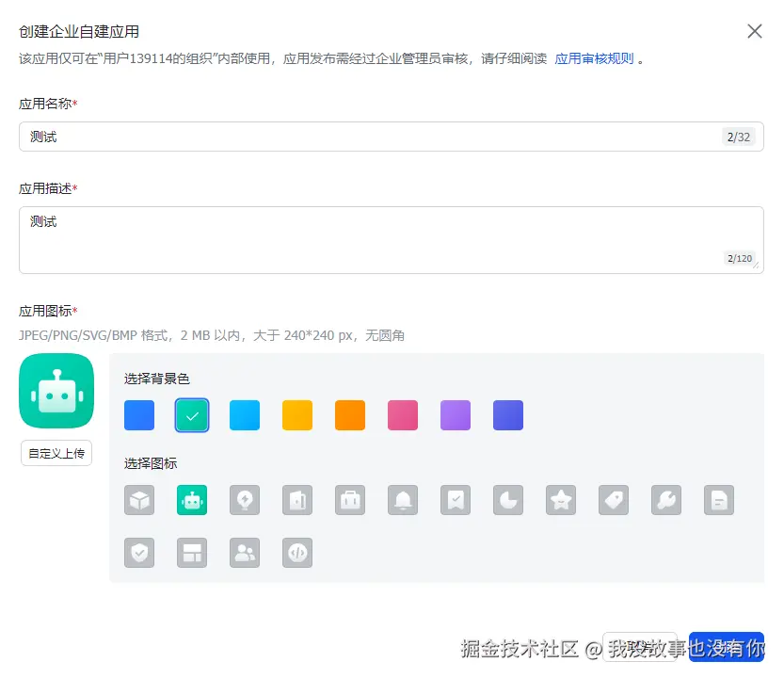The image size is (784, 678).
Task: Choose the light blue background color
Action: point(245,415)
